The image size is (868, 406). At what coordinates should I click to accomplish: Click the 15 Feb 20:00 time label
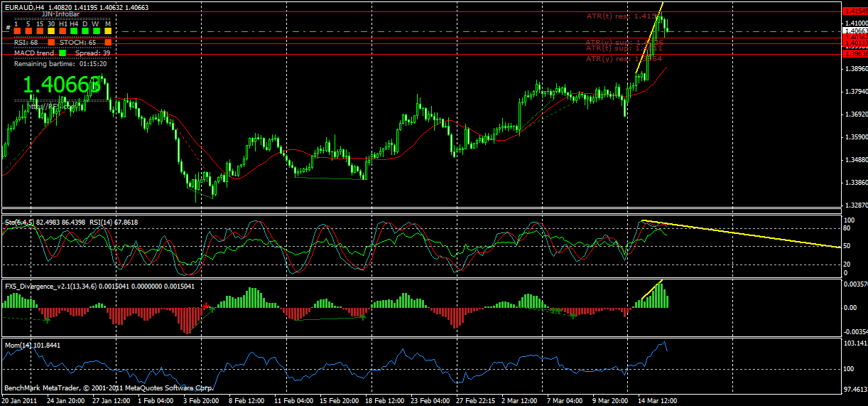click(339, 401)
